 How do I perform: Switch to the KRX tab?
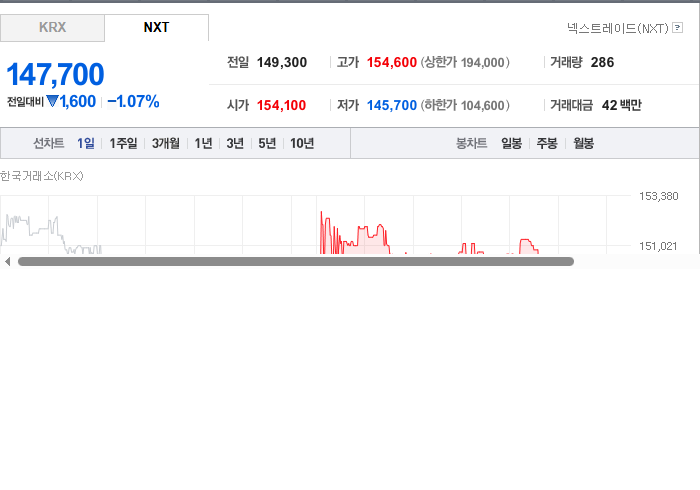pos(52,28)
